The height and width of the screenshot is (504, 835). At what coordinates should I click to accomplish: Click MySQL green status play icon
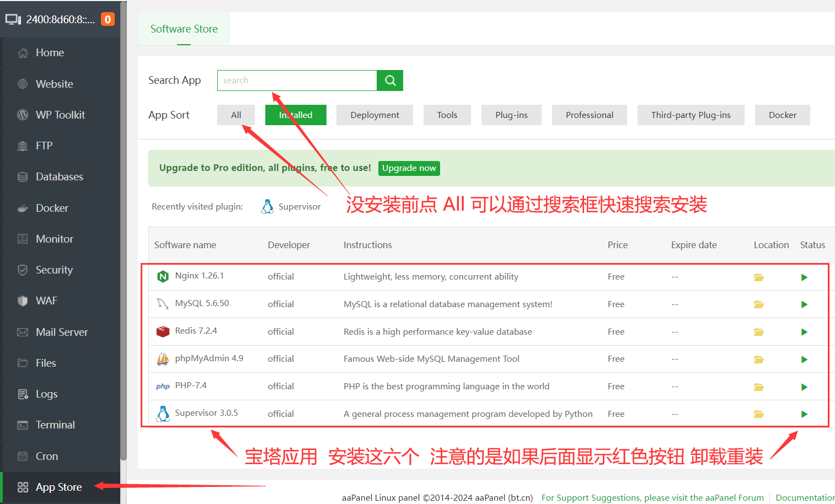[804, 304]
